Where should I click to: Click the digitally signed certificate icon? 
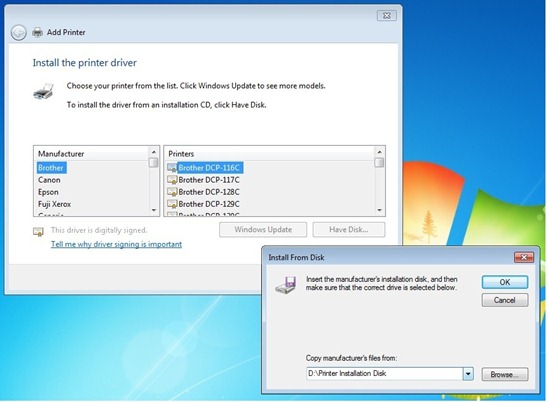click(38, 231)
